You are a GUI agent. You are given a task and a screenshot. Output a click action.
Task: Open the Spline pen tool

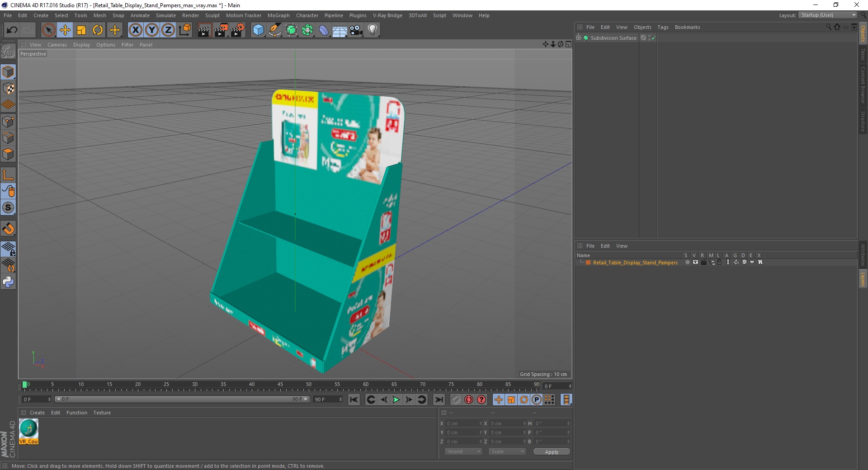pos(274,30)
